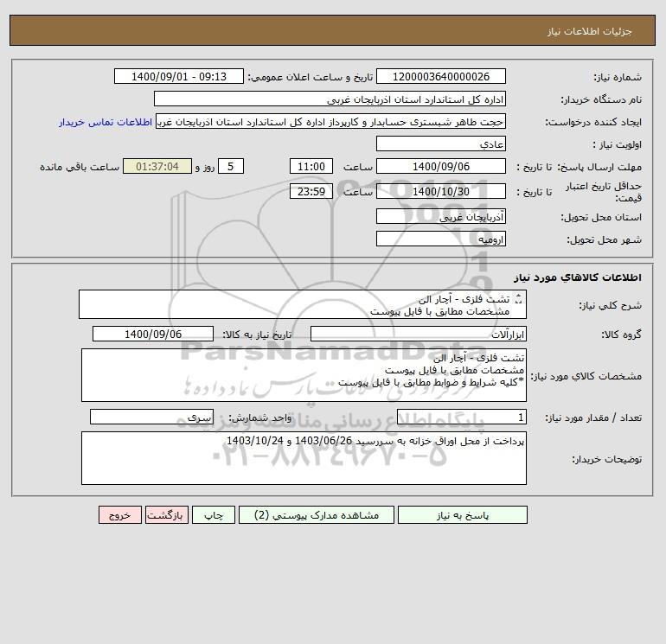Click price validity date 1400/10/30 field

coord(441,191)
